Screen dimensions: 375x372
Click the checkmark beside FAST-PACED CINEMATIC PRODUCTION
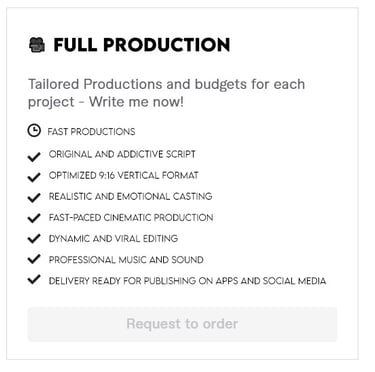(x=34, y=218)
